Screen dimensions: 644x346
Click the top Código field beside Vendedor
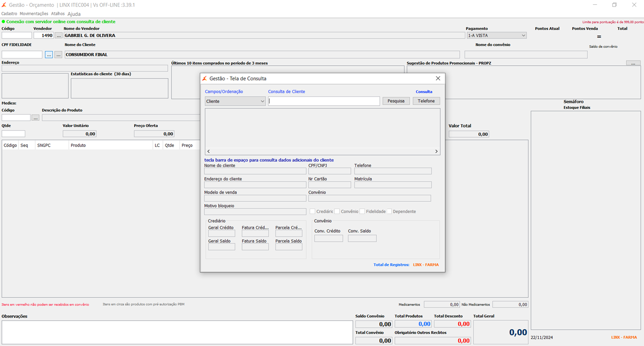coord(17,35)
